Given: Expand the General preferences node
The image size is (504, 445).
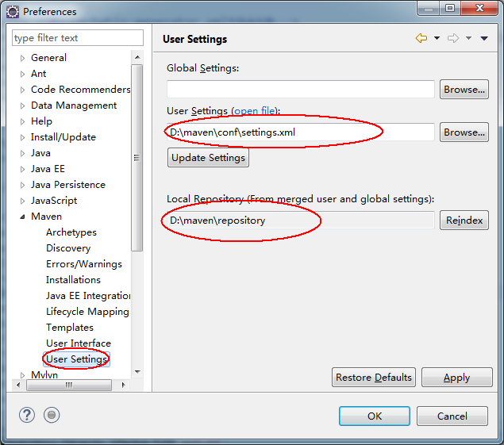Looking at the screenshot, I should tap(22, 58).
